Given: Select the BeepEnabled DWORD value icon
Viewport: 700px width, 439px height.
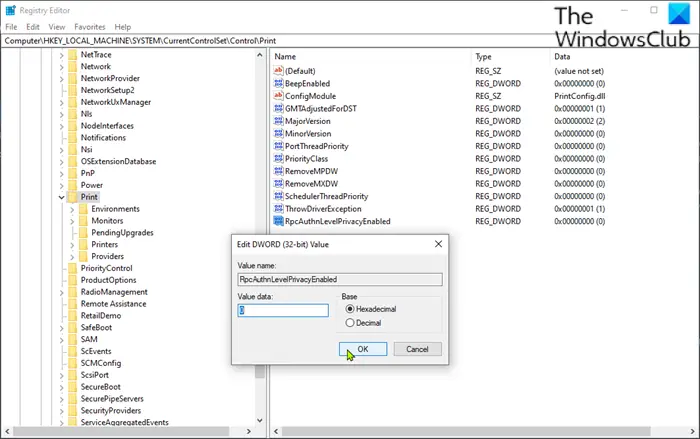Looking at the screenshot, I should 278,84.
